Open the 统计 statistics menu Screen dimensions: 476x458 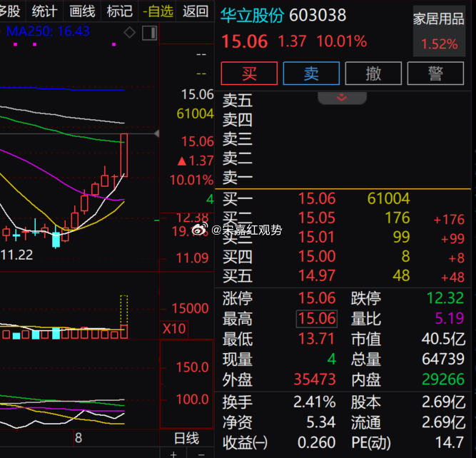(45, 11)
